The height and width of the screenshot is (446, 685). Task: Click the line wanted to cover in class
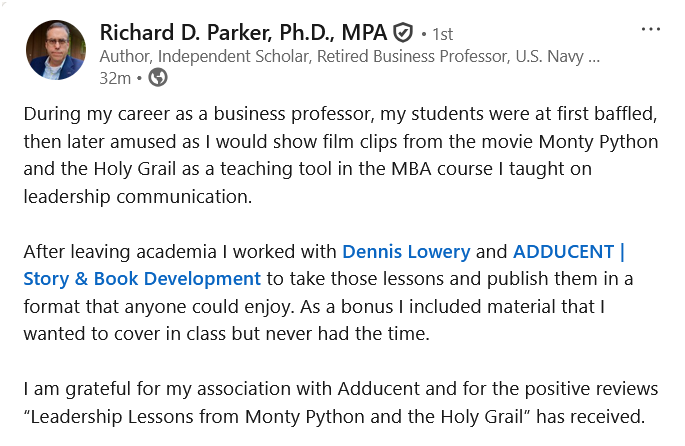coord(227,334)
